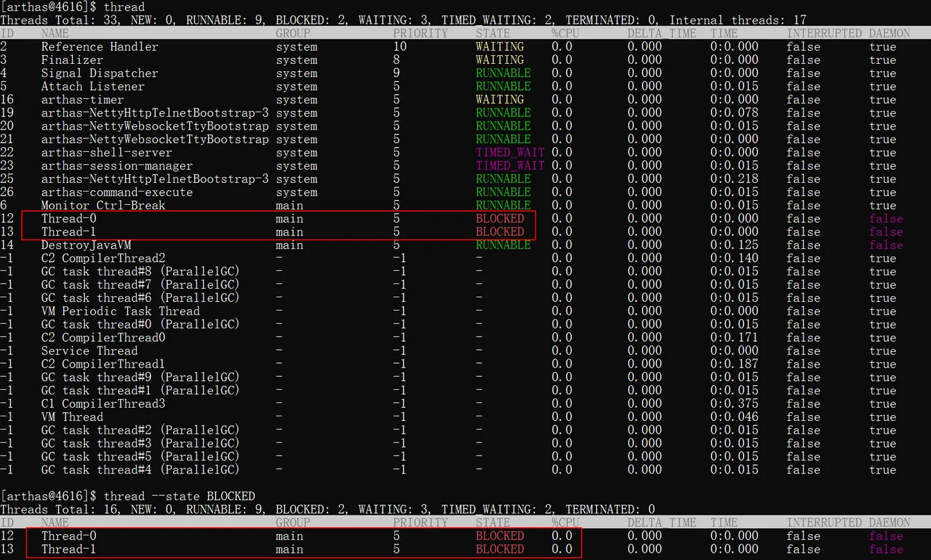
Task: Click the Service Thread name
Action: [x=90, y=351]
